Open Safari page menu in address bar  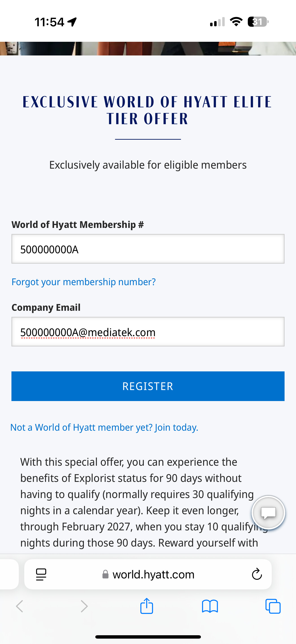click(x=41, y=574)
